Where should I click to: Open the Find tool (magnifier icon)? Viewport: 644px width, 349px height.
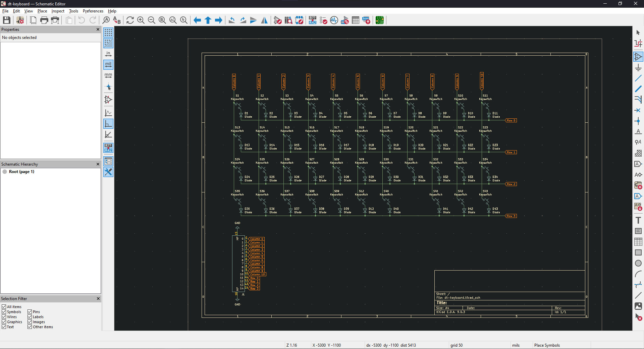click(106, 20)
